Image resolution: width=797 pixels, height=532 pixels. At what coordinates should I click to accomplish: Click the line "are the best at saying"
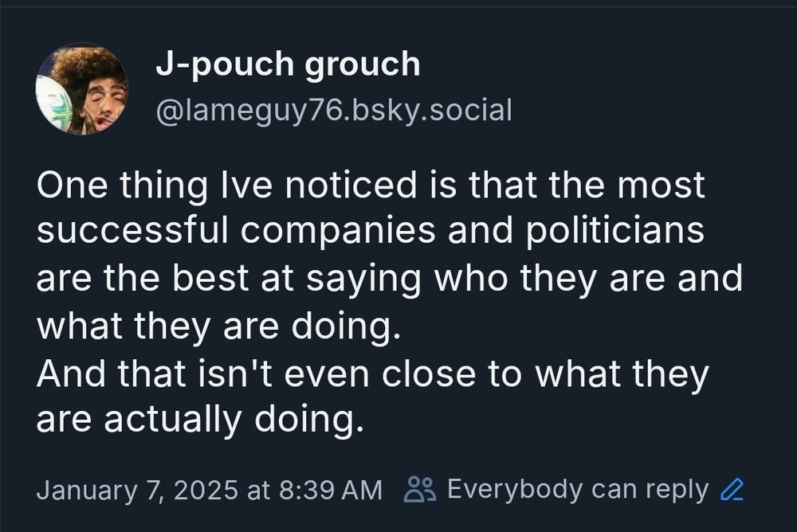pyautogui.click(x=389, y=278)
